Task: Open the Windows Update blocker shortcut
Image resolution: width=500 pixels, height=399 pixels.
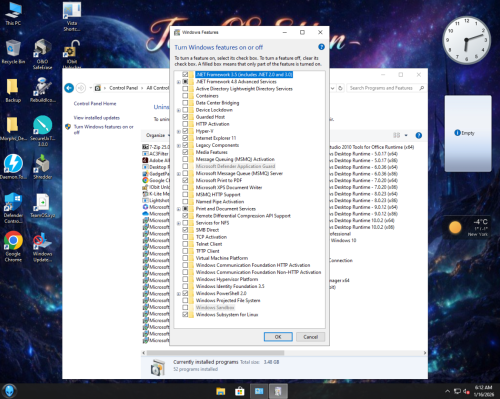Action: pos(42,247)
